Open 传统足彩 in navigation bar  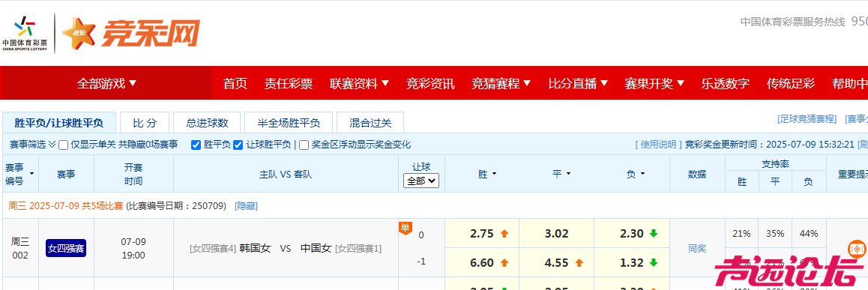tap(791, 84)
